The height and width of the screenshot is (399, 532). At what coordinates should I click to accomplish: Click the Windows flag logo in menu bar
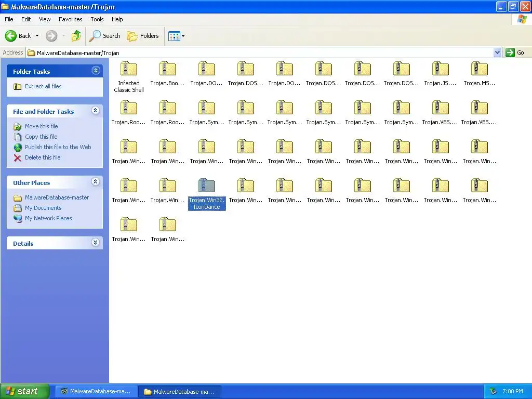[522, 19]
